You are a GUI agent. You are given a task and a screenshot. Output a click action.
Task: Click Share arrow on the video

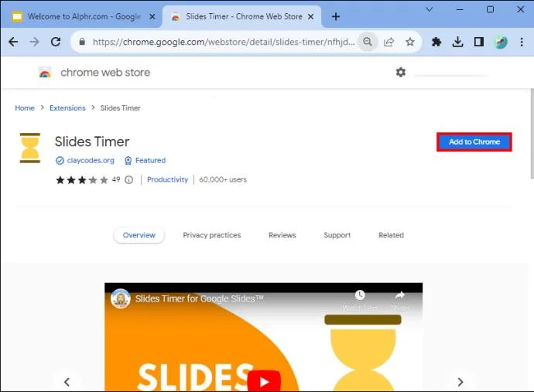pyautogui.click(x=400, y=300)
